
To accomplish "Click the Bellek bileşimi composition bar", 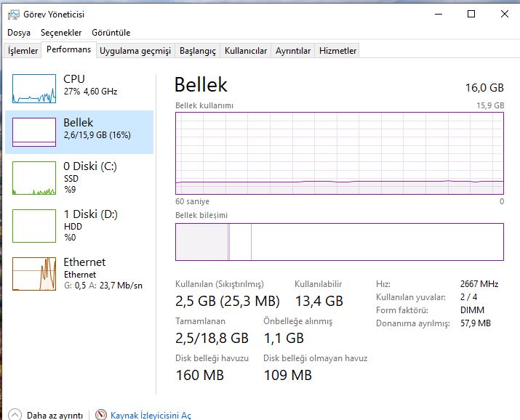I will click(340, 242).
